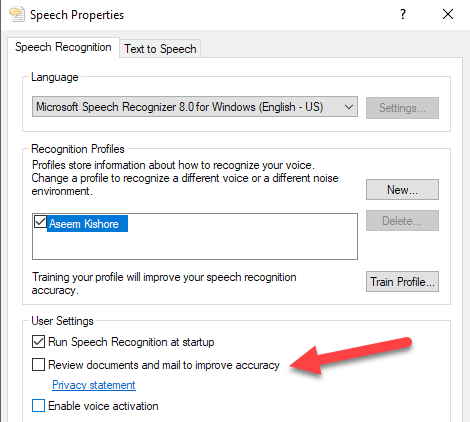Enable Review documents and mail checkbox
Viewport: 470px width, 422px height.
38,364
